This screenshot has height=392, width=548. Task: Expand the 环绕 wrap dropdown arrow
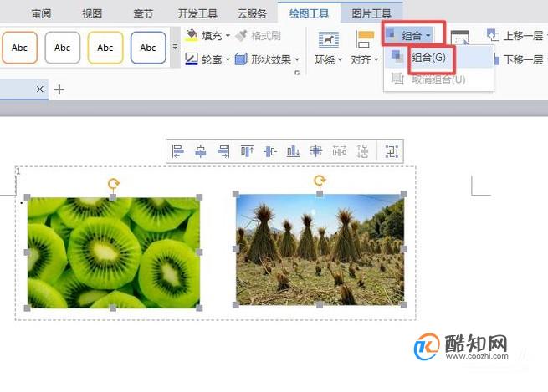pos(340,59)
